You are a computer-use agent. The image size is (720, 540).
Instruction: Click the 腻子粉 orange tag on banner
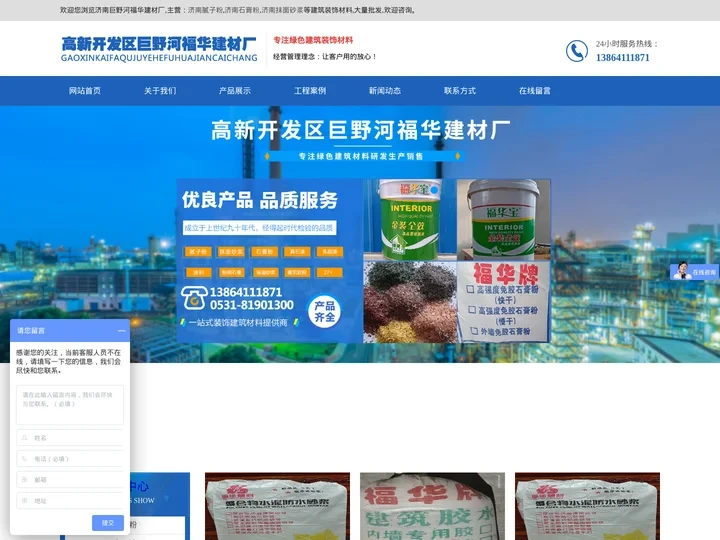[198, 252]
